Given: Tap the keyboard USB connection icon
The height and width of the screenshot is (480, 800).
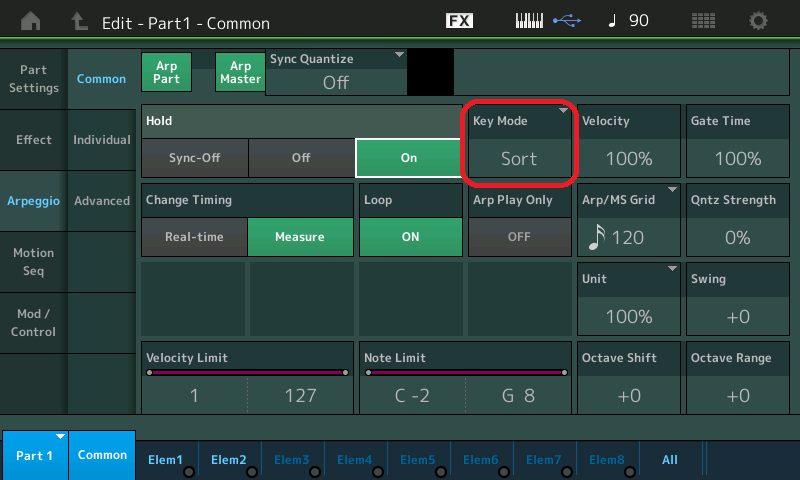Looking at the screenshot, I should point(546,21).
